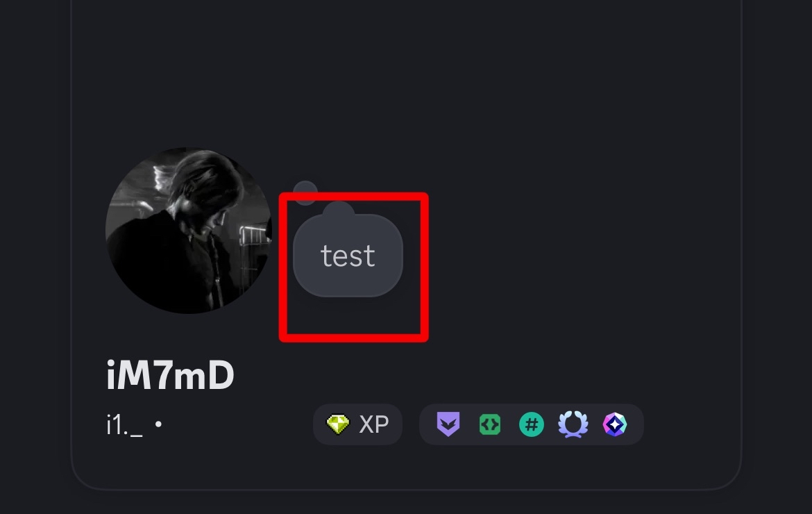This screenshot has height=514, width=812.
Task: Click the empty dark banner above the avatar
Action: click(x=406, y=72)
